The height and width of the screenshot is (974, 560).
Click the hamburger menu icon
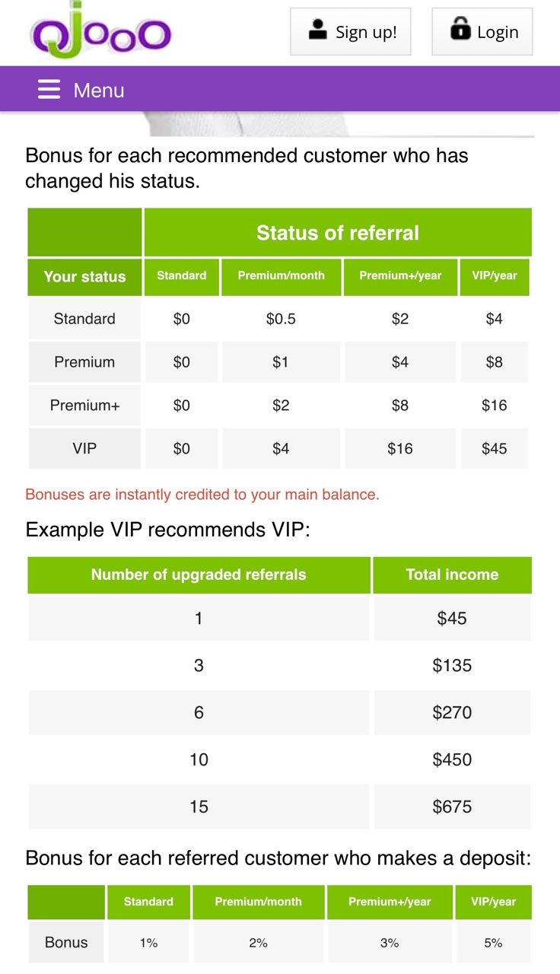click(49, 90)
